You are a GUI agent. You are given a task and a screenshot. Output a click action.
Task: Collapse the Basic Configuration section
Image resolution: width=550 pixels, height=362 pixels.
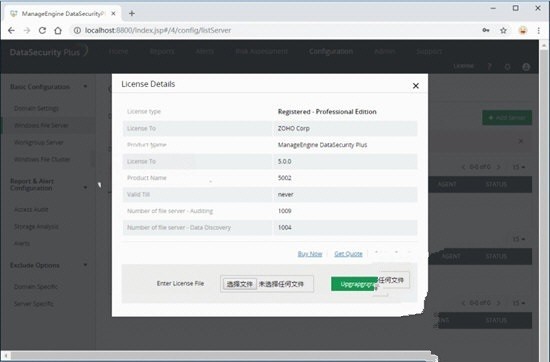click(x=85, y=86)
